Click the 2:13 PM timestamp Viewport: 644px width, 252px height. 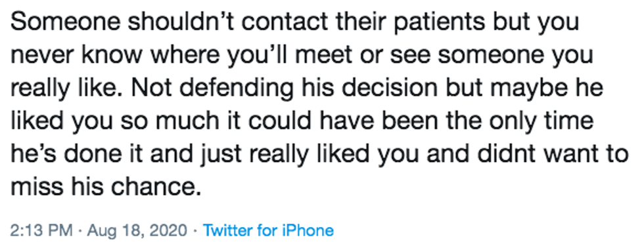[41, 230]
